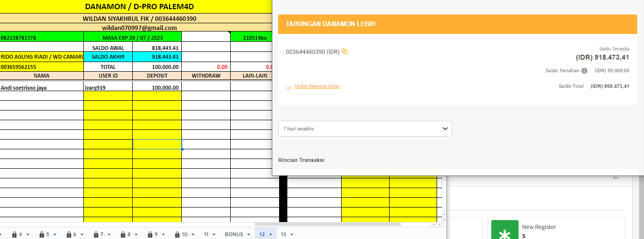Click the Saldo Total (IDR) 968.473,41 amount
644x239 pixels.
click(x=610, y=86)
